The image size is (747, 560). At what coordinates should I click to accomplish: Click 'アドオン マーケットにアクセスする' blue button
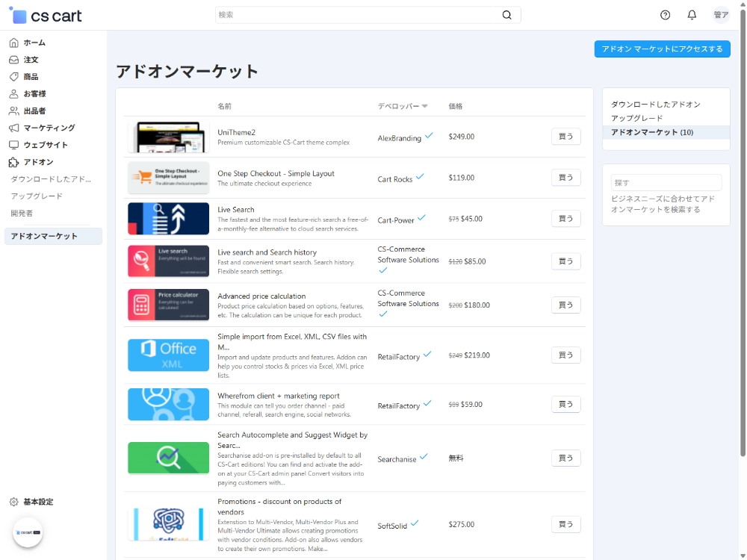tap(662, 49)
